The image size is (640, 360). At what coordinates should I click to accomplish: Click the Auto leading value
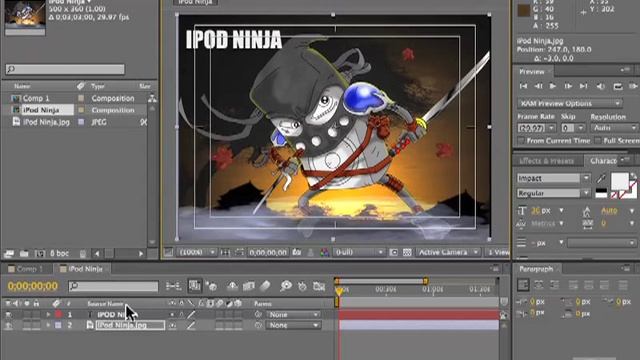609,211
